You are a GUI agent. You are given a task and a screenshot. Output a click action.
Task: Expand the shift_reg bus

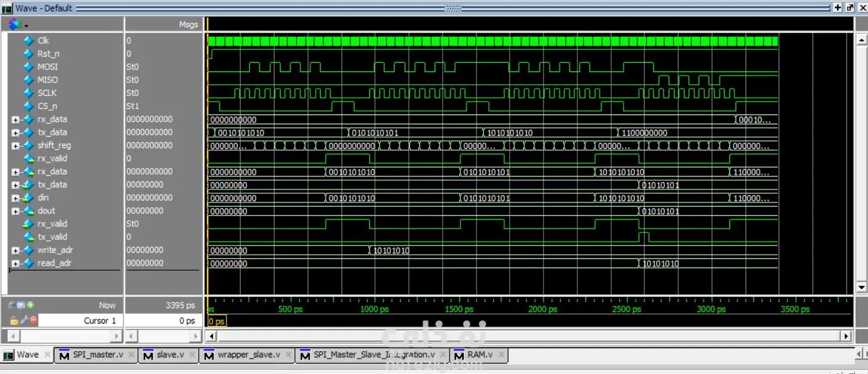coord(15,146)
